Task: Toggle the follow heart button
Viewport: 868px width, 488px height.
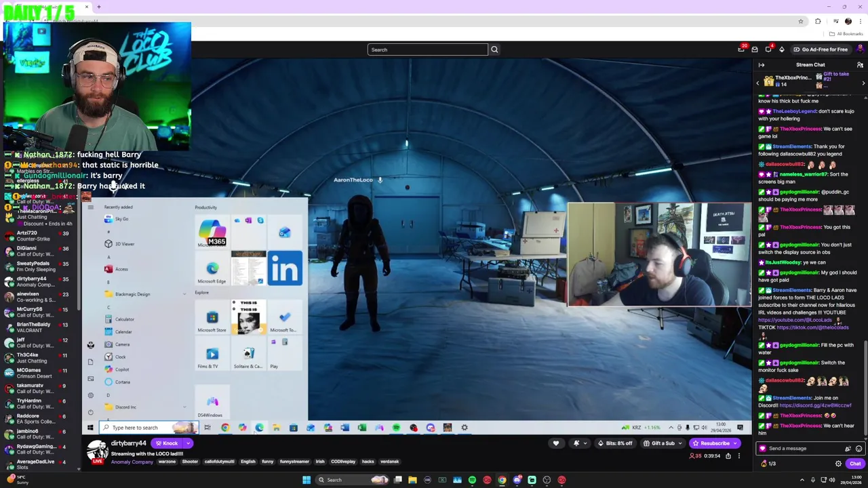Action: [556, 443]
